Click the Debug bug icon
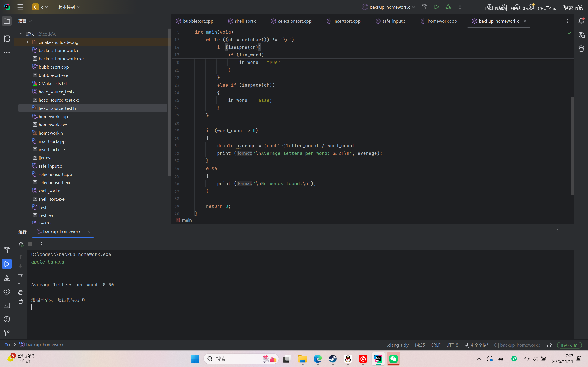Screen dimensions: 588x367 click(x=448, y=7)
